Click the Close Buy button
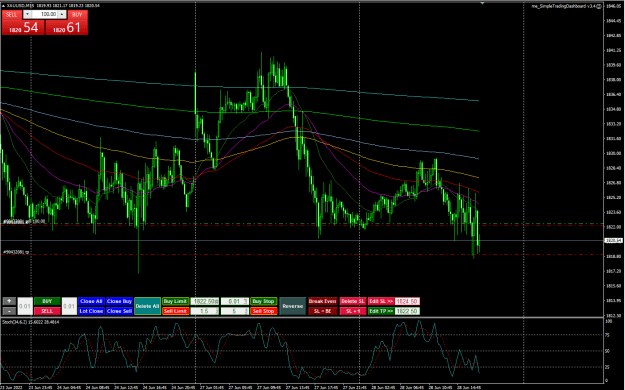The height and width of the screenshot is (390, 625). 119,301
